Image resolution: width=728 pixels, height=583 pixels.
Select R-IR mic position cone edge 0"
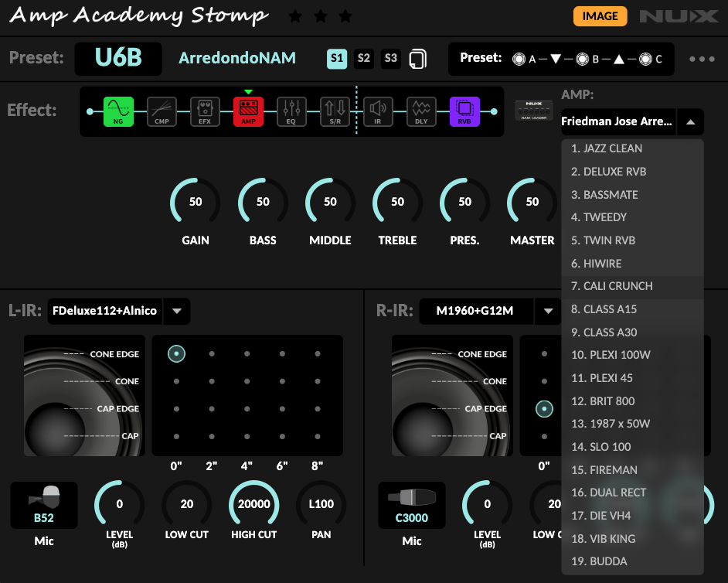coord(544,354)
